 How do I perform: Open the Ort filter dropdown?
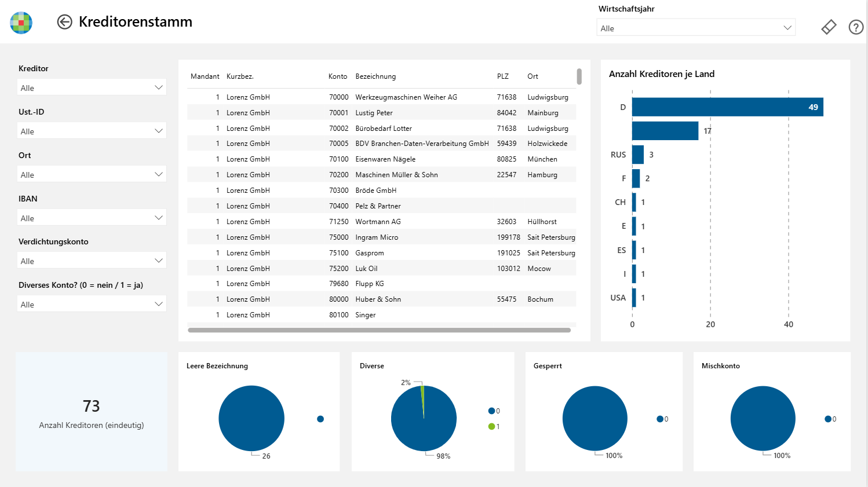(92, 174)
